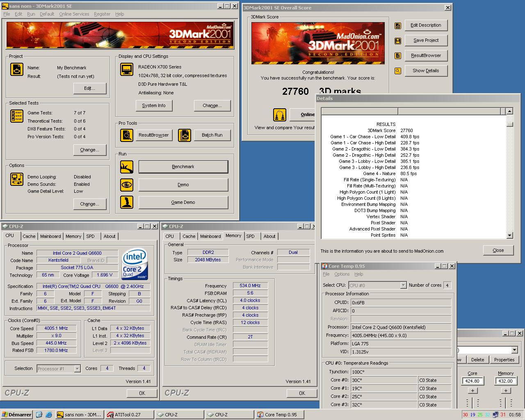Click the Options demo settings icon
Viewport: 525px width, 420px height.
17,179
